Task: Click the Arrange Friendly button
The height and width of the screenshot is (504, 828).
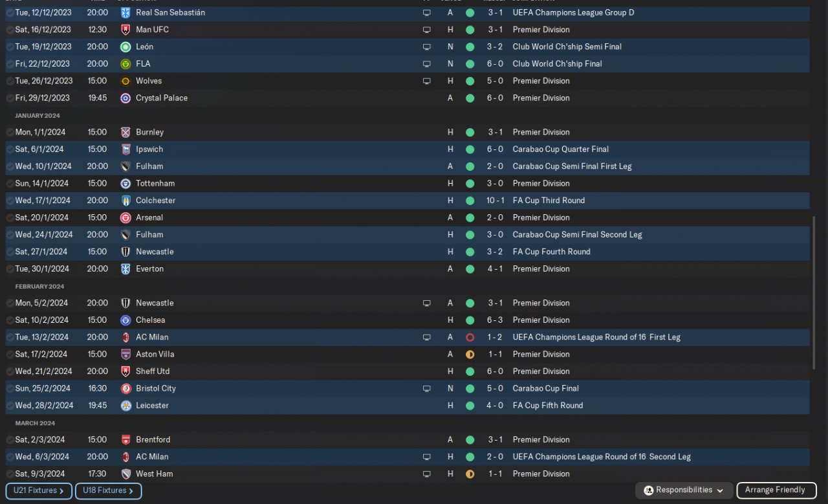Action: pyautogui.click(x=774, y=490)
